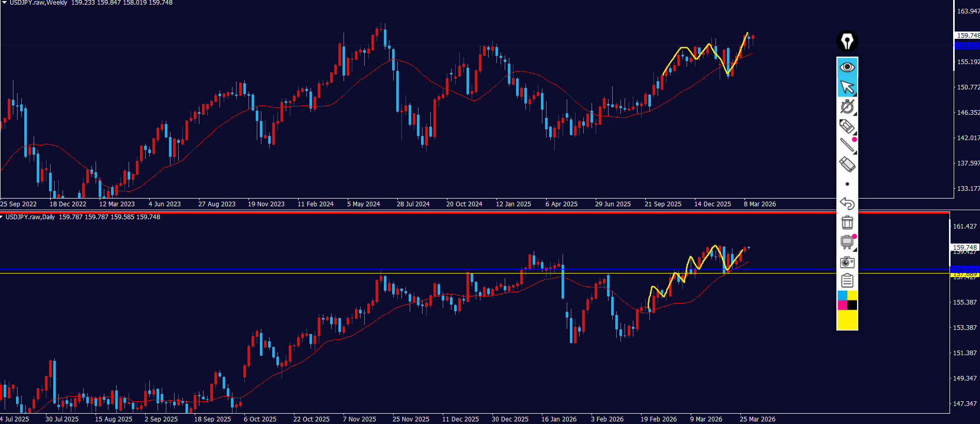This screenshot has height=424, width=980.
Task: Click the crossed-out stopwatch tool
Action: (847, 107)
